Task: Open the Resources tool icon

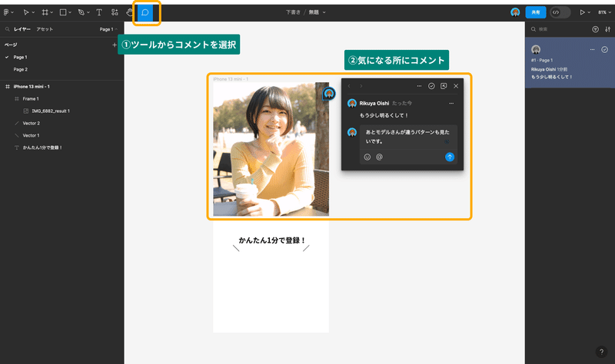Action: 115,12
